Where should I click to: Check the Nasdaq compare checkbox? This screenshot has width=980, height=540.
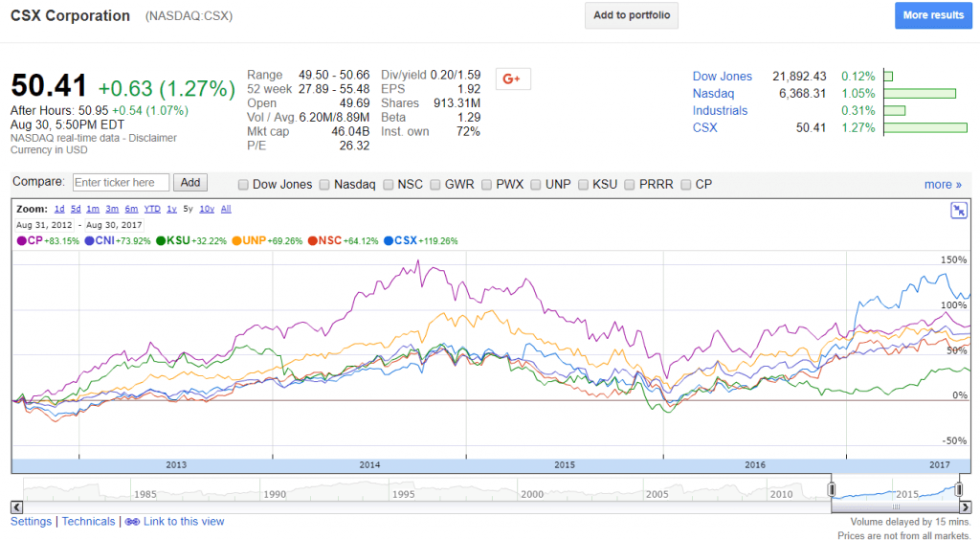point(324,185)
